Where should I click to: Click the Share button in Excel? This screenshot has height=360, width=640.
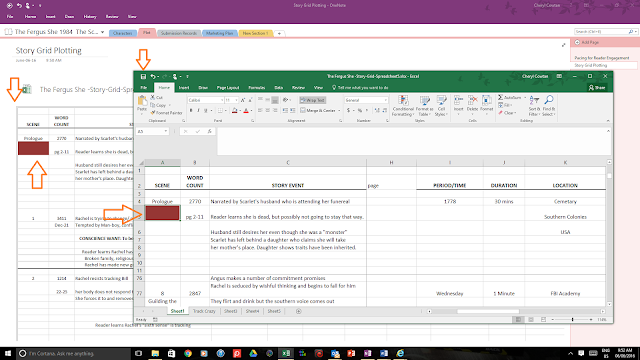pos(597,88)
